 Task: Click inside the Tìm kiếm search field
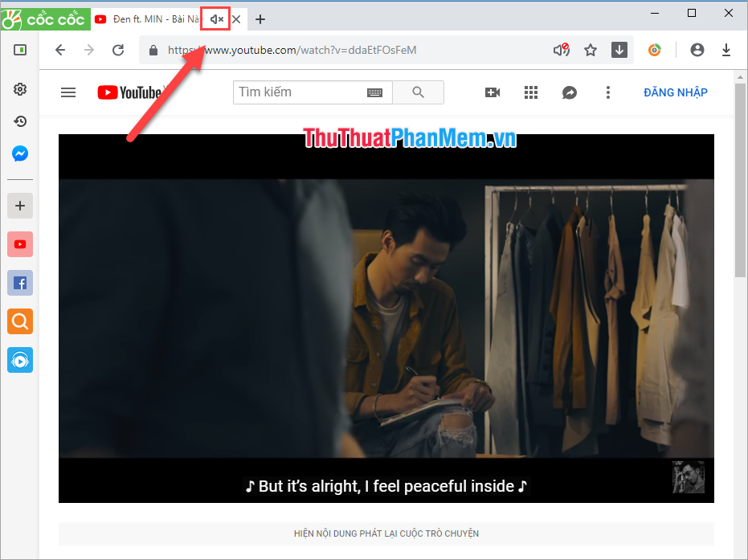pos(297,92)
